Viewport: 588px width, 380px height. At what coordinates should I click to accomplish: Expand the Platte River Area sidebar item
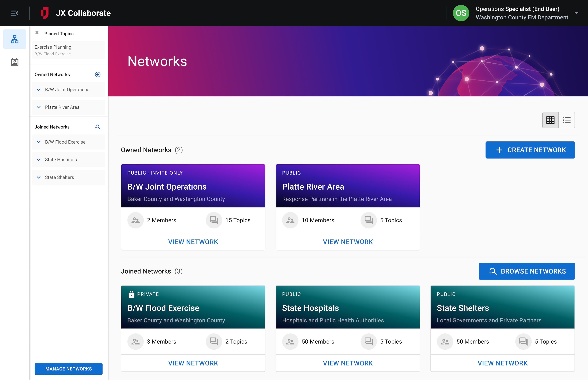[x=38, y=107]
